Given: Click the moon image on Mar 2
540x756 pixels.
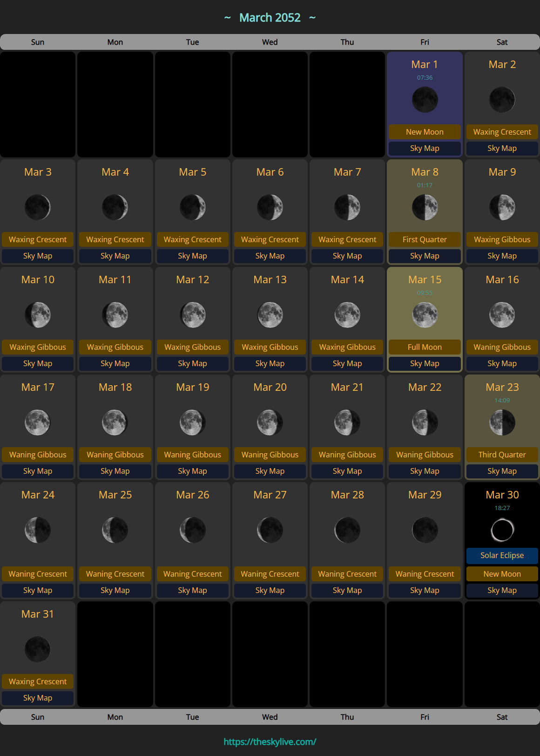Looking at the screenshot, I should [x=502, y=100].
